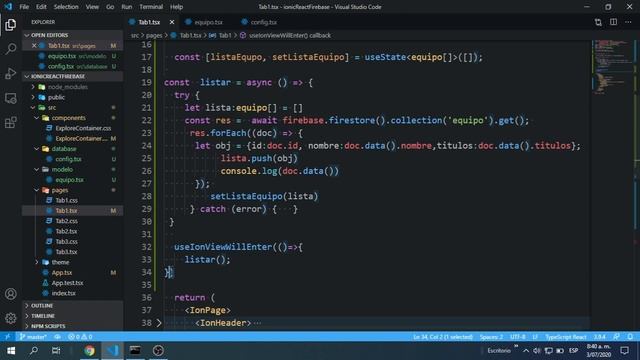Open Tab2.tsx in the file tree
Image resolution: width=640 pixels, height=360 pixels.
67,231
